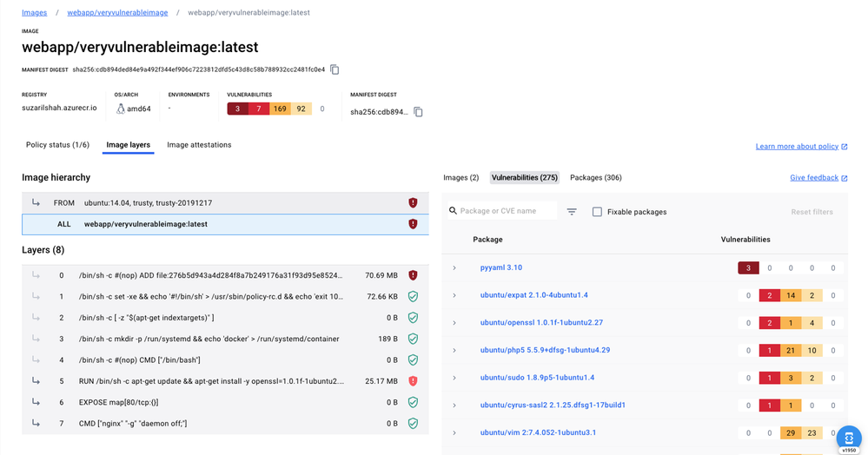This screenshot has height=455, width=868.
Task: Show the Packages (306) tab
Action: pos(595,178)
